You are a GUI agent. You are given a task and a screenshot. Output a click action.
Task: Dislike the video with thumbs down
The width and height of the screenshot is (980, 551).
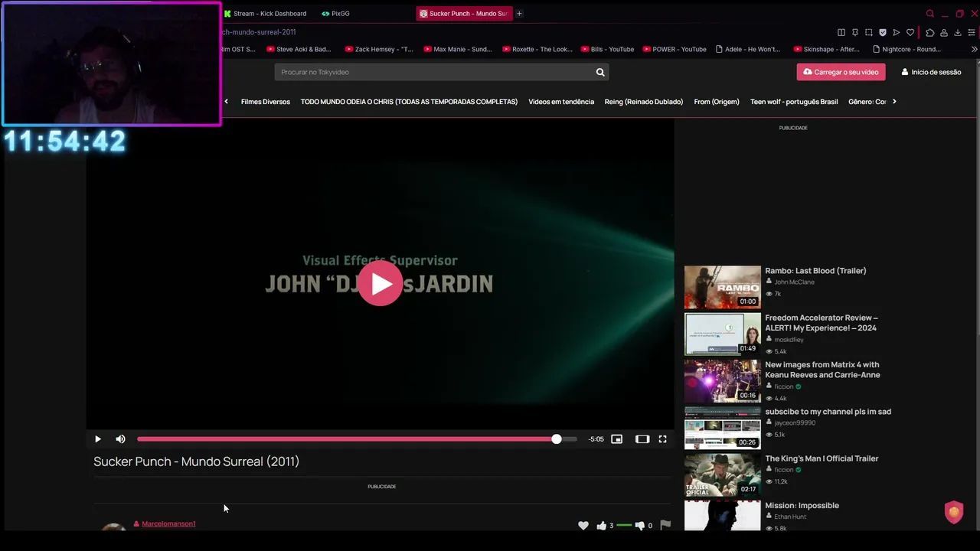coord(640,526)
